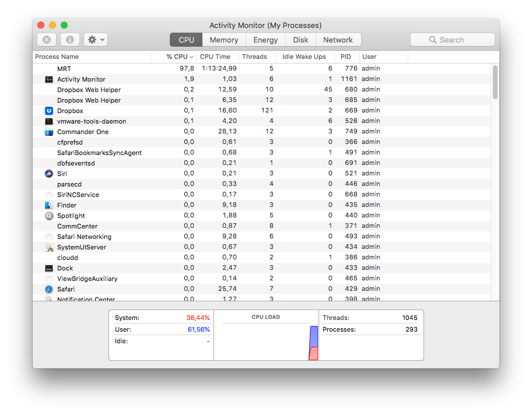Click the Safari compass icon
The height and width of the screenshot is (415, 532).
point(49,289)
